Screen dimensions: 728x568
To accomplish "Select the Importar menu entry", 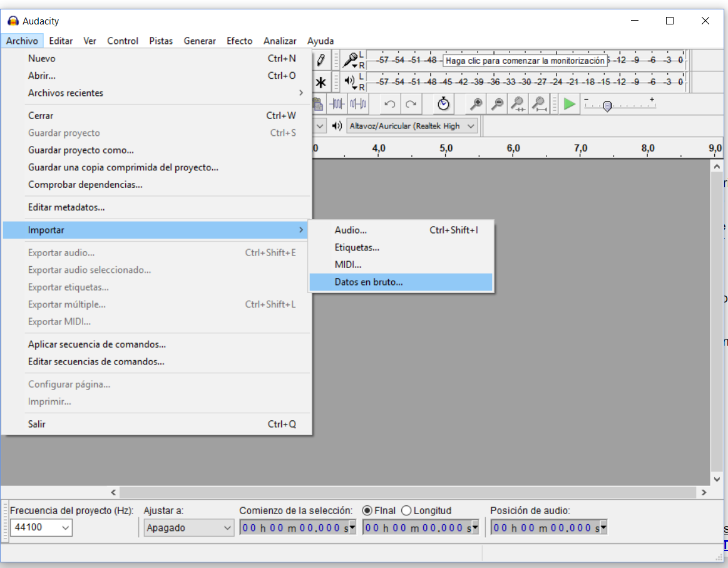I will click(156, 230).
